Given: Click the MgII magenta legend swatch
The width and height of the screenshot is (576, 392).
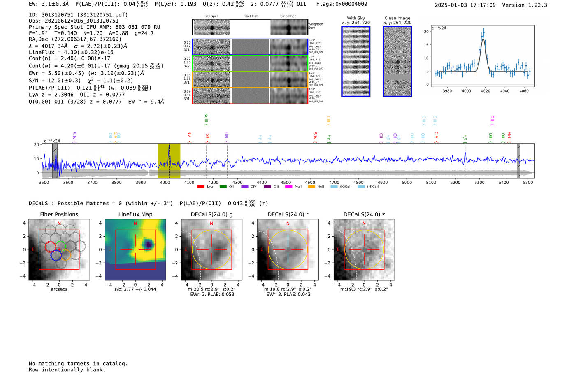Looking at the screenshot, I should click(288, 186).
